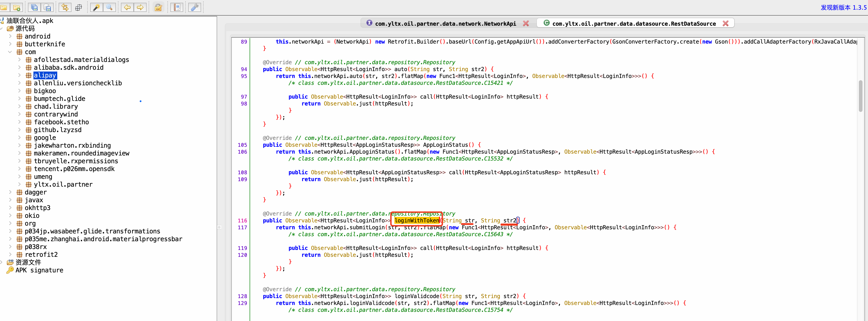Open class search magnifier icon
The image size is (868, 321).
coord(109,7)
